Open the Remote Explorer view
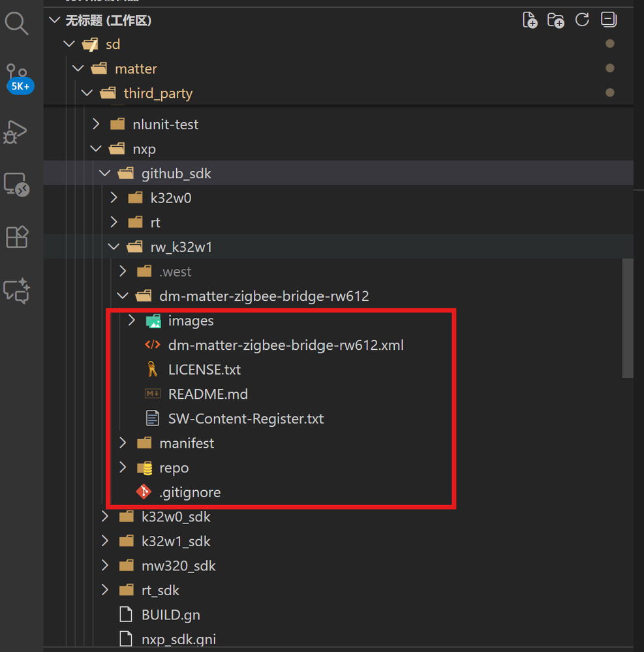644x652 pixels. [16, 185]
